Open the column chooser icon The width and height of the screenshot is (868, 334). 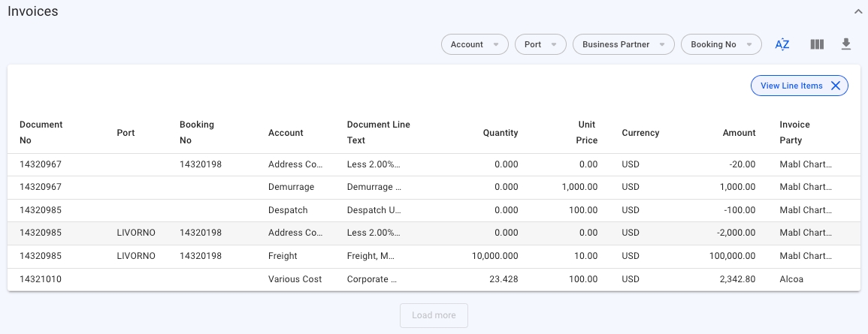817,44
